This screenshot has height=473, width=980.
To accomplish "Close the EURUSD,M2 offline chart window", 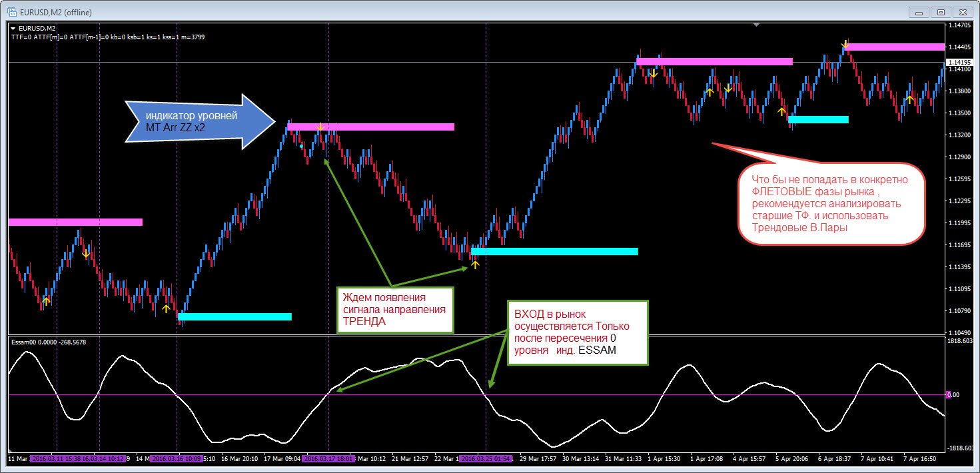I will [962, 11].
